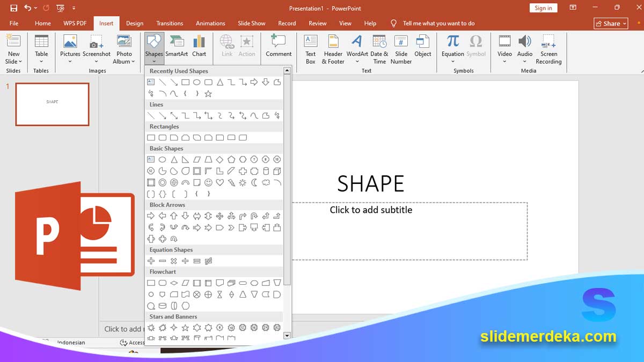Insert a Text Box

(x=311, y=49)
